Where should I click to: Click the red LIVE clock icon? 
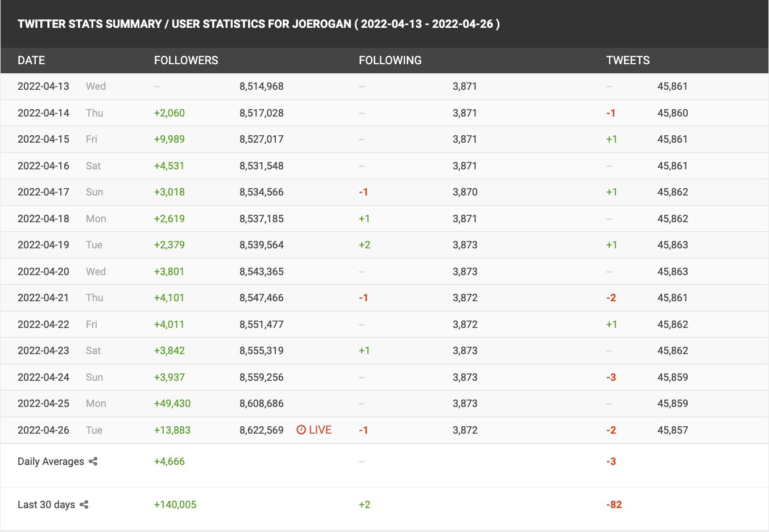pos(301,430)
